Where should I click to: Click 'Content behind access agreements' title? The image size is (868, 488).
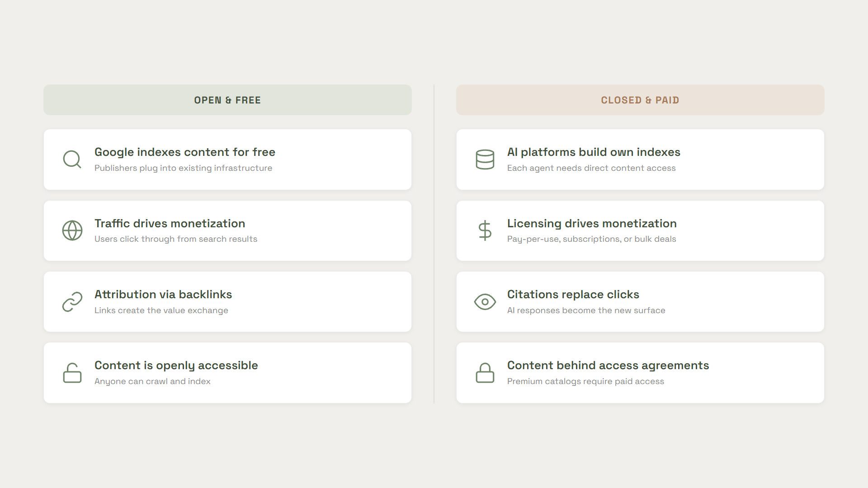point(608,366)
